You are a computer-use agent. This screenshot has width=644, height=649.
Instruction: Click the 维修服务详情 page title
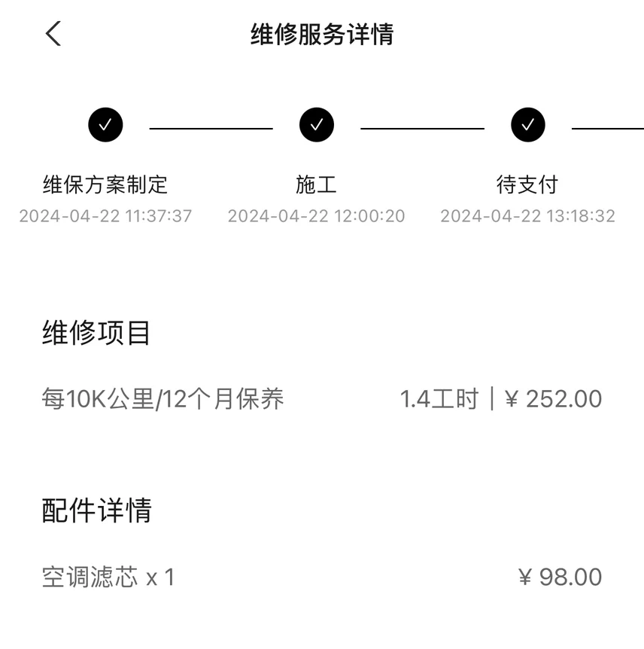(322, 34)
